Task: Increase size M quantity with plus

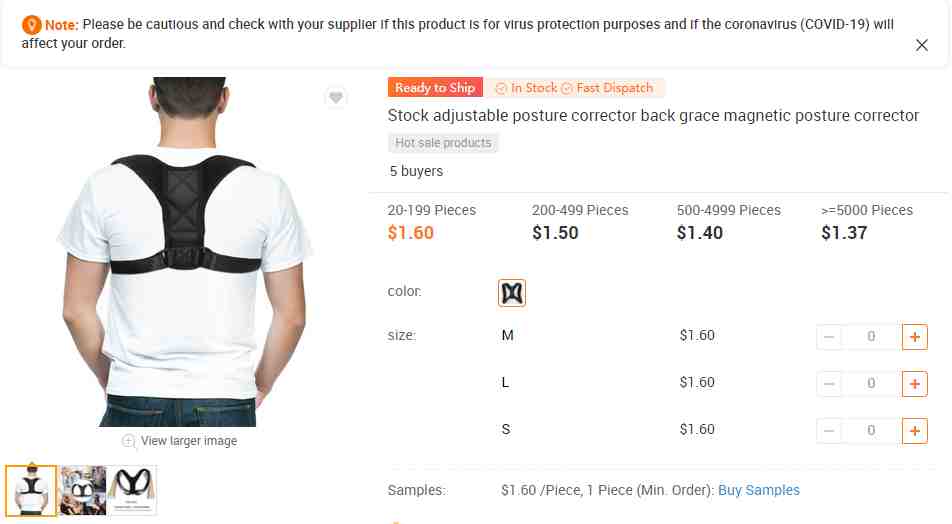Action: [x=915, y=337]
